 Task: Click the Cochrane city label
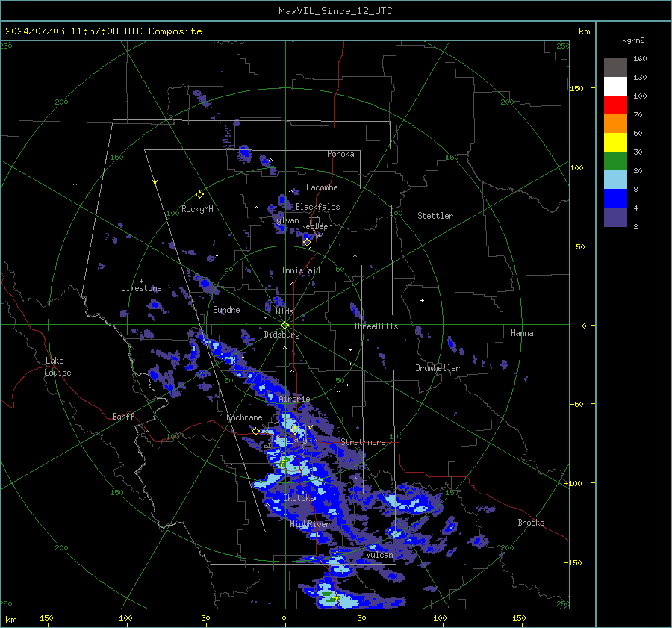pyautogui.click(x=244, y=417)
